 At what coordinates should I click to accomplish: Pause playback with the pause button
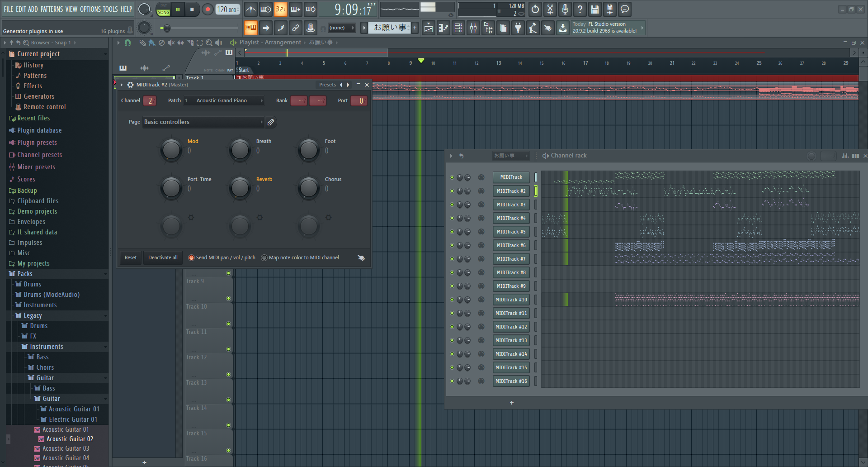(178, 10)
